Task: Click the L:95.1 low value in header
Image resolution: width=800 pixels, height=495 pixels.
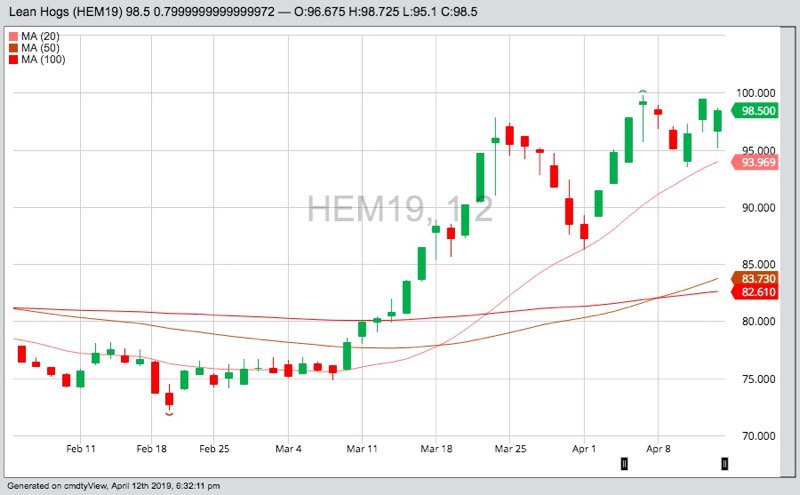Action: (420, 11)
